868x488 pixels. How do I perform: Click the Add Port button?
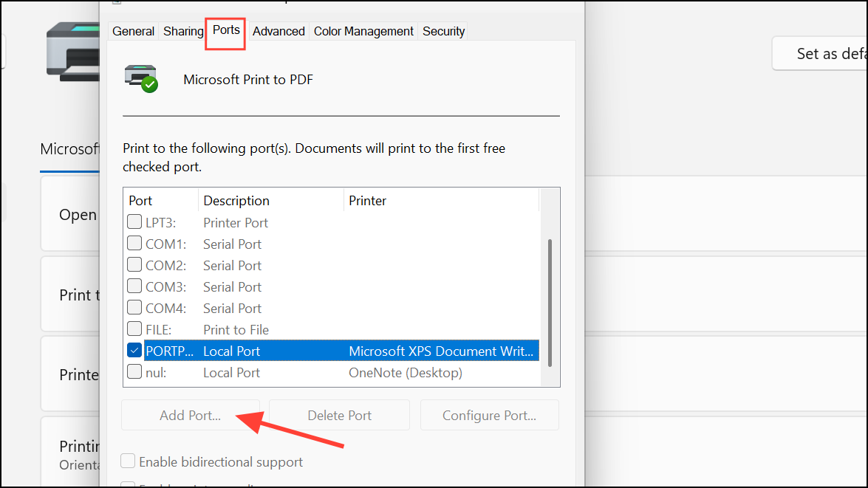pos(190,415)
